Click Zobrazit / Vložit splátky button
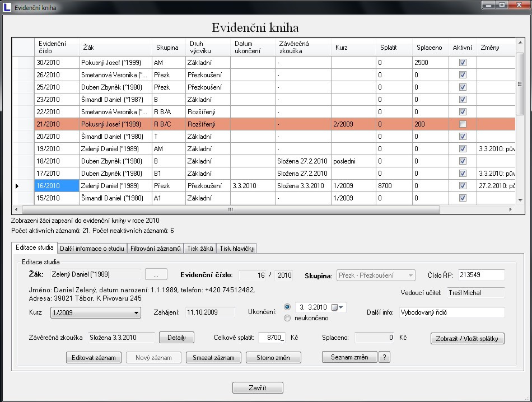Screen dimensions: 532x402 pos(467,339)
